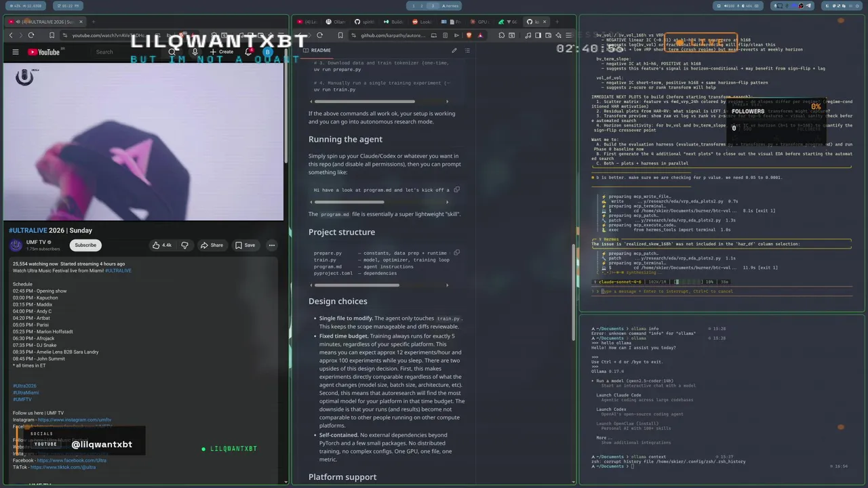The image size is (868, 488).
Task: Share the ULTRALIVE video
Action: click(211, 245)
